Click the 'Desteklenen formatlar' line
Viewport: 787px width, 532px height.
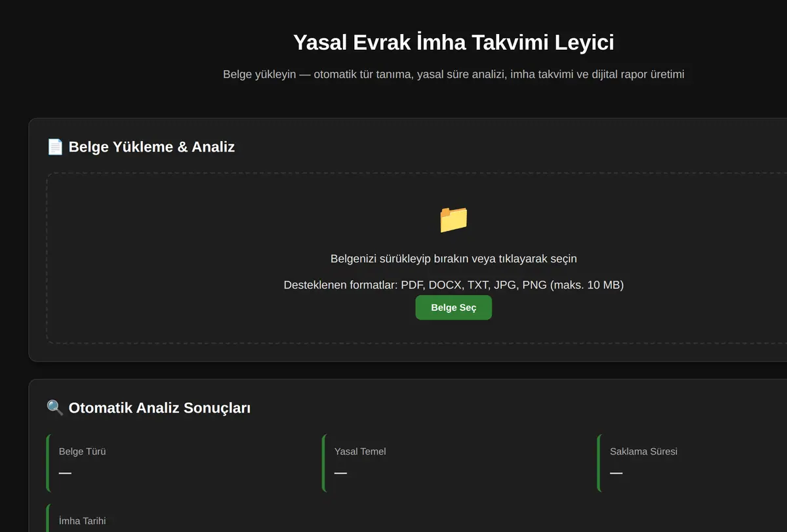[x=454, y=285]
